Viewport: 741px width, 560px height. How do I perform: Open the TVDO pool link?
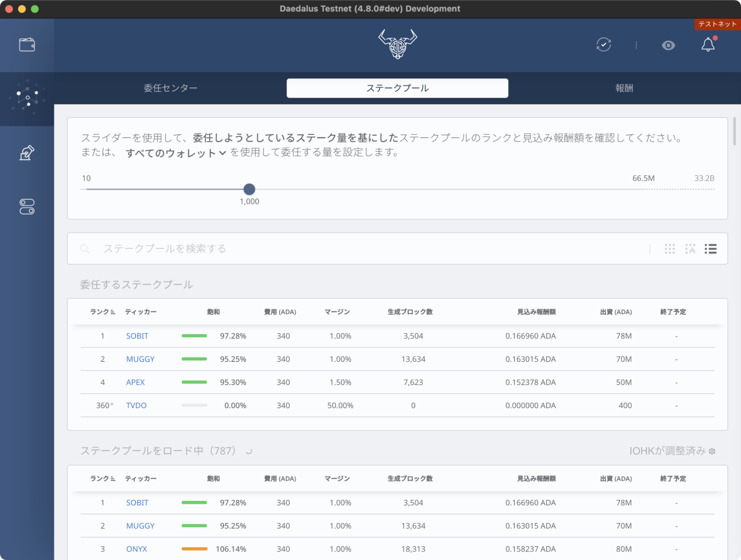pos(136,405)
